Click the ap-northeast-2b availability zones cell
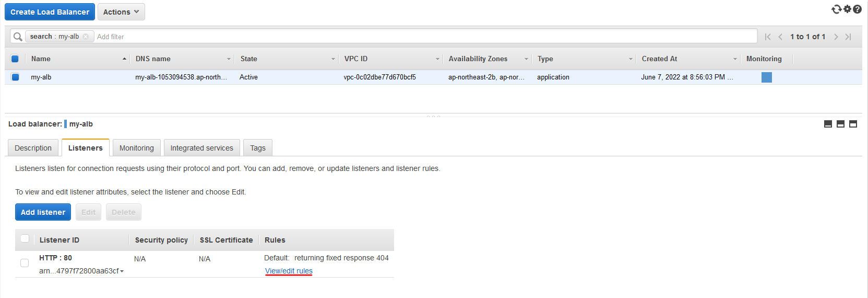Image resolution: width=868 pixels, height=298 pixels. click(x=486, y=77)
